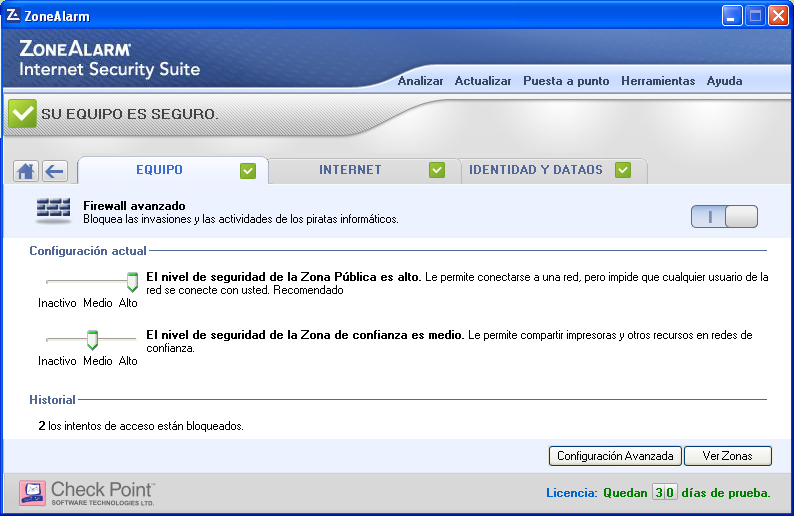The height and width of the screenshot is (516, 794).
Task: Open the Puesta a punto menu
Action: click(x=566, y=81)
